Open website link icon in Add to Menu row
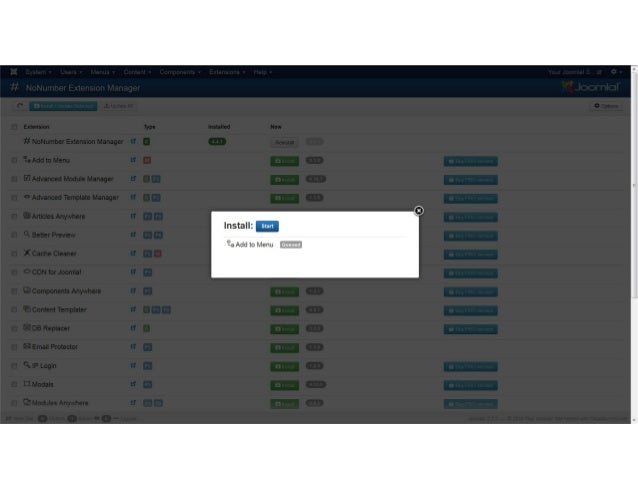This screenshot has width=638, height=479. tap(133, 160)
